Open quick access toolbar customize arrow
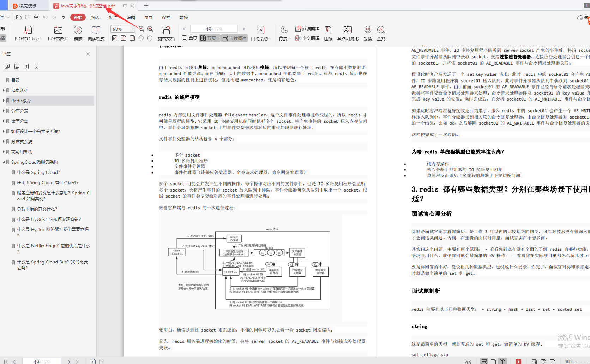The height and width of the screenshot is (364, 590). [63, 17]
